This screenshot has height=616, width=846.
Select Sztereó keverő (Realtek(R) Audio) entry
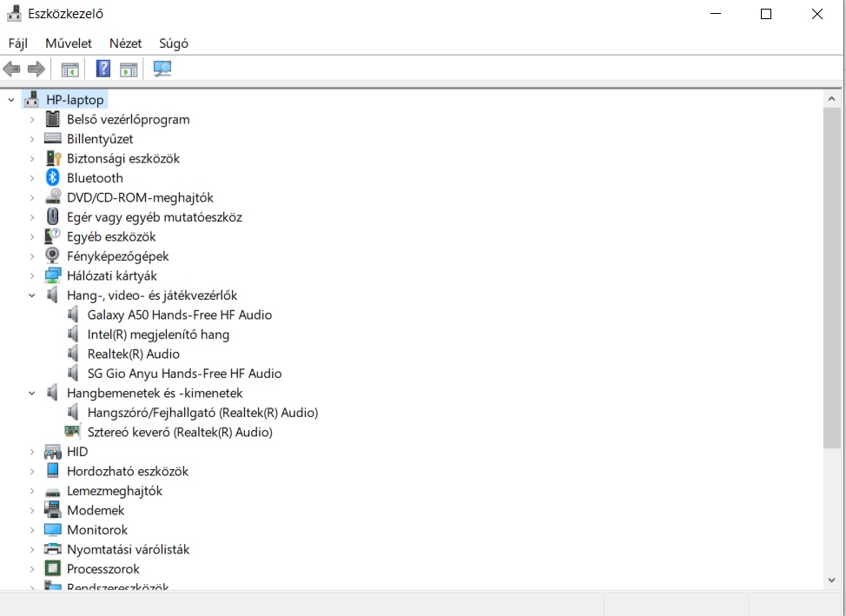[180, 432]
